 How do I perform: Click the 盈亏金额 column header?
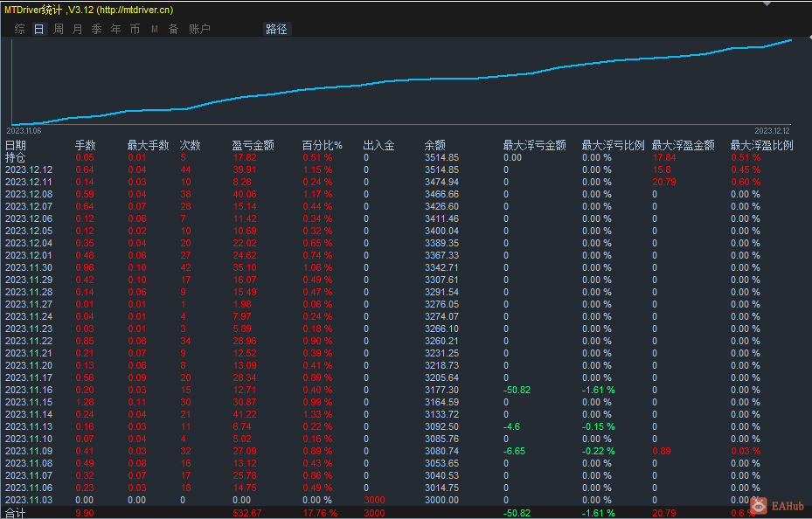253,145
